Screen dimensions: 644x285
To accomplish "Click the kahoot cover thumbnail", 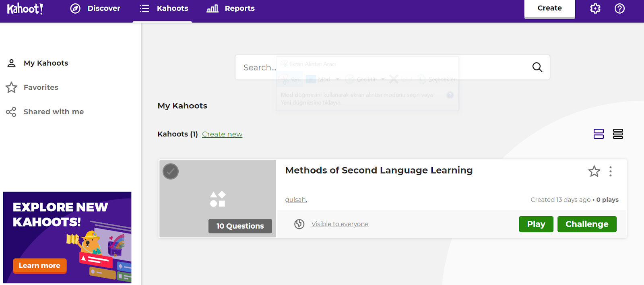I will (x=218, y=199).
